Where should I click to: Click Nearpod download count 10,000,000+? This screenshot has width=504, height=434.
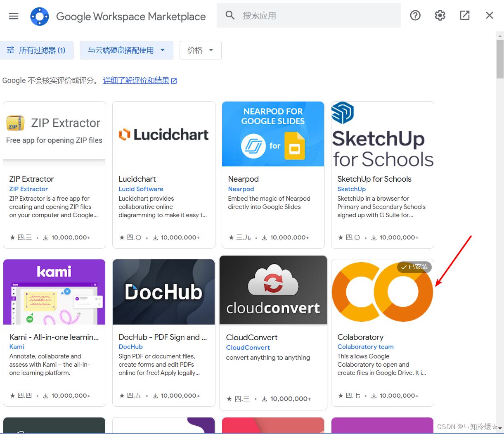point(286,237)
